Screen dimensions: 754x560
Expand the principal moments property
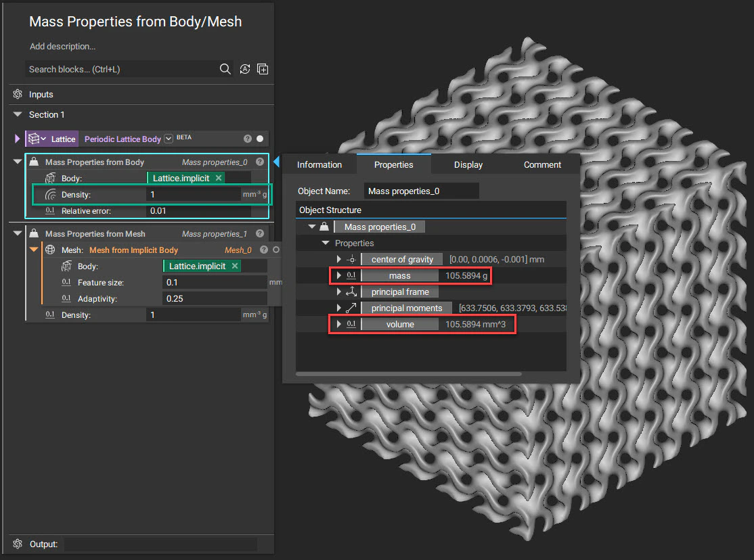point(339,308)
